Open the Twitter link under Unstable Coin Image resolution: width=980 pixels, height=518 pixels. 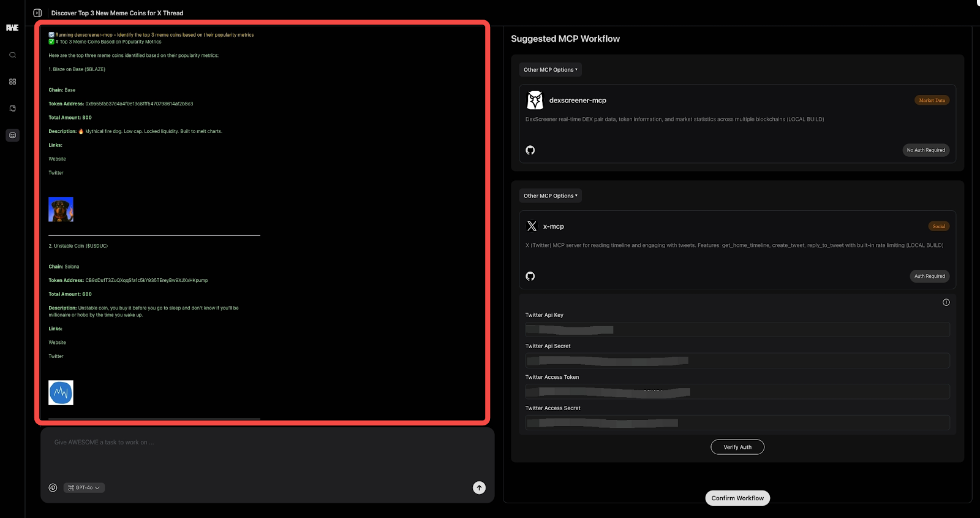56,357
